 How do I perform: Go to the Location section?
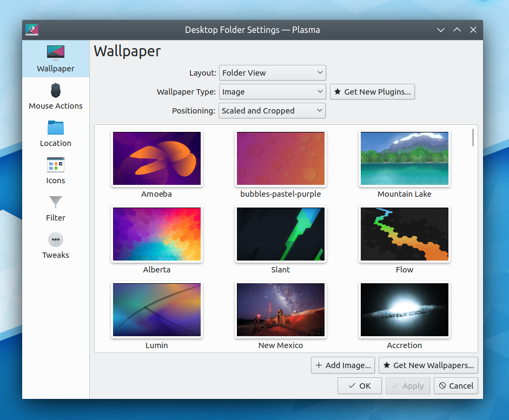(56, 134)
